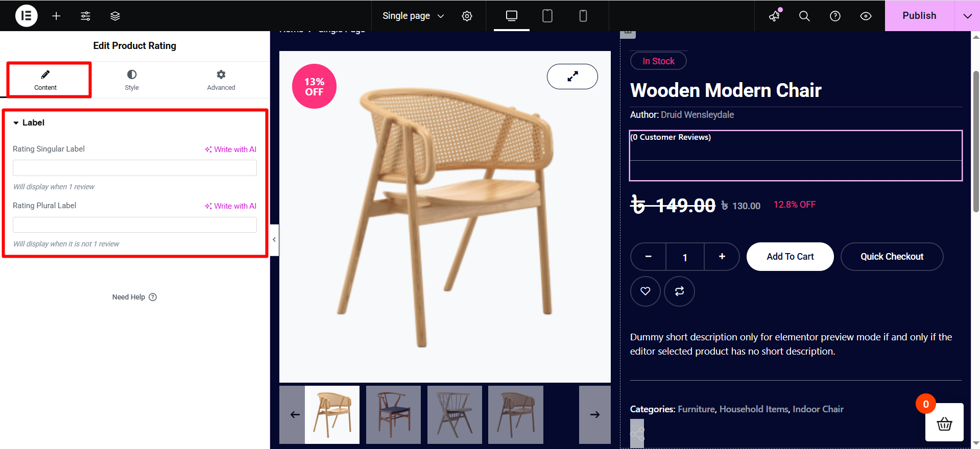
Task: Increase product quantity with plus
Action: click(x=722, y=257)
